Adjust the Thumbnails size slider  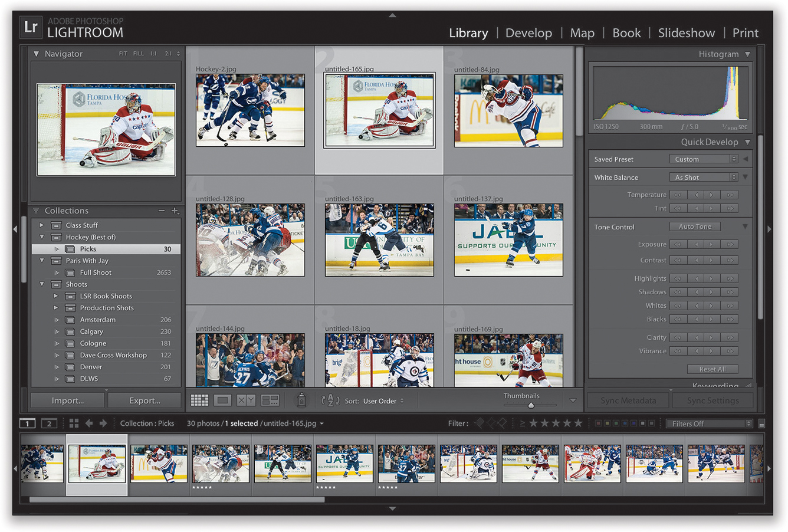pyautogui.click(x=530, y=405)
